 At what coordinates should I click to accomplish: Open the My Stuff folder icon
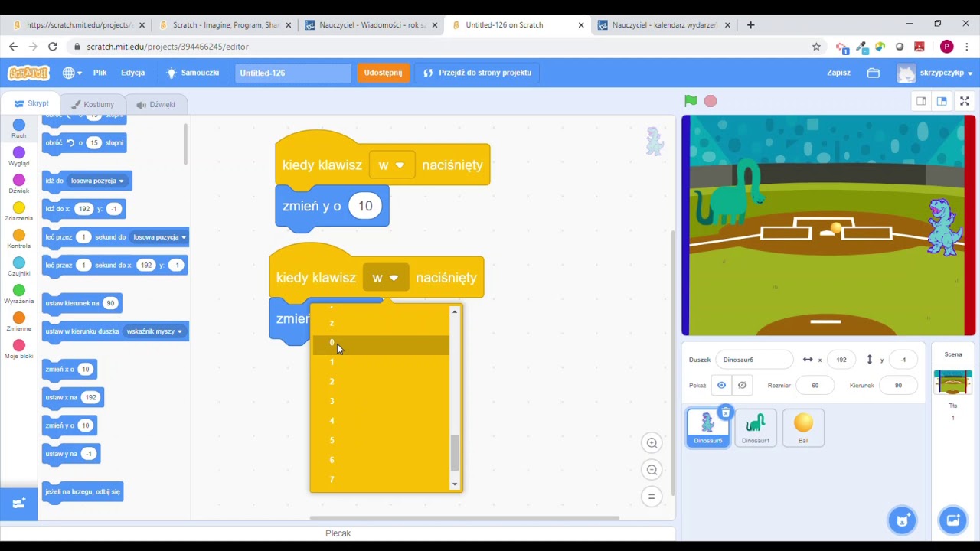[874, 73]
